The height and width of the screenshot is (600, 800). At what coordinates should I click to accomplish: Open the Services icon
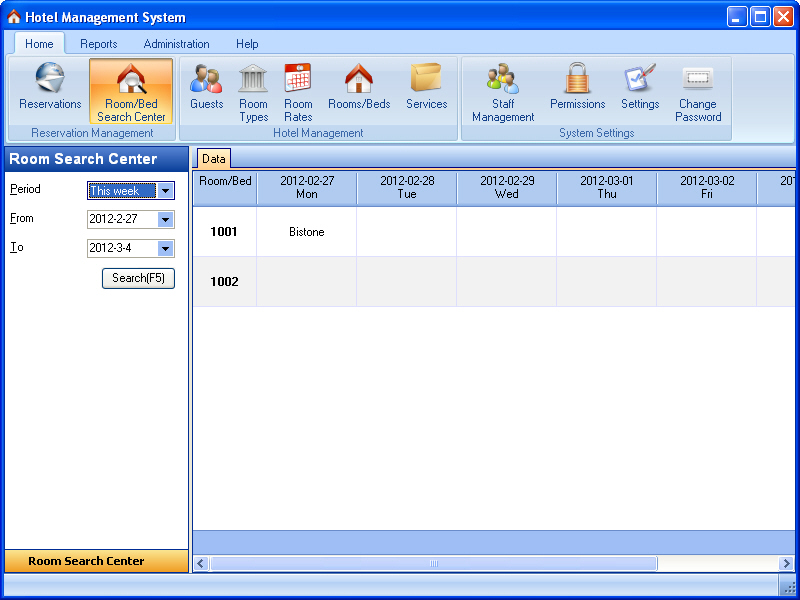(x=426, y=88)
